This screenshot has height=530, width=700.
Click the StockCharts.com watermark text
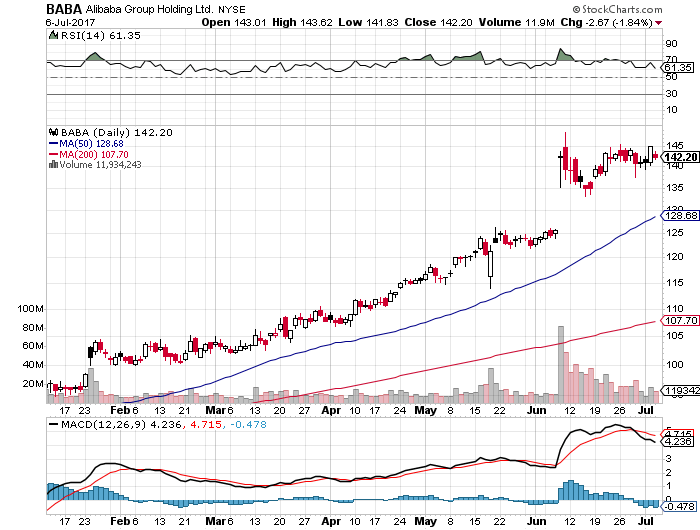617,9
